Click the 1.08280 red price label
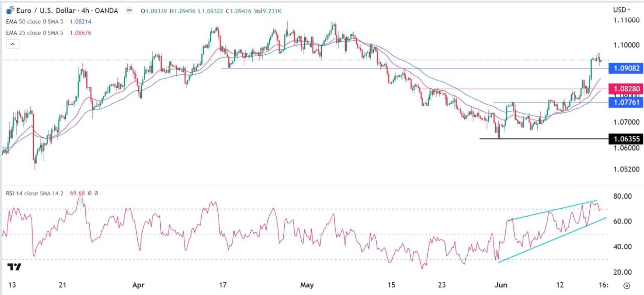 [625, 89]
